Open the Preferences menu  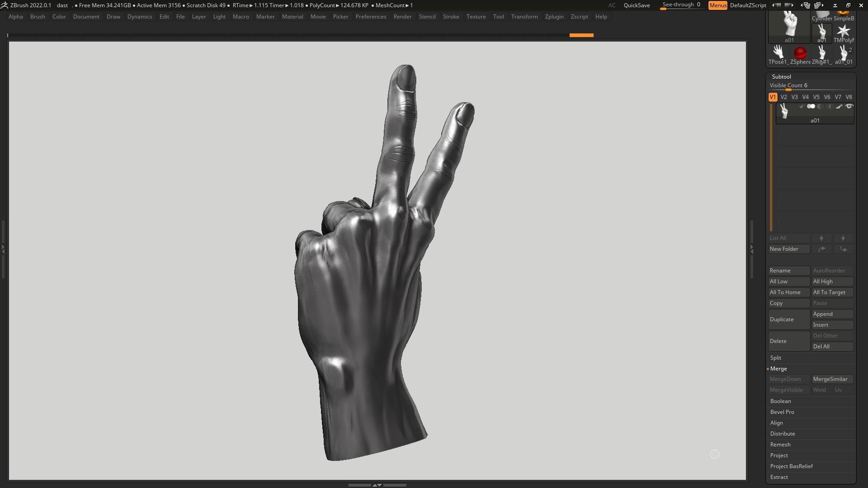371,17
